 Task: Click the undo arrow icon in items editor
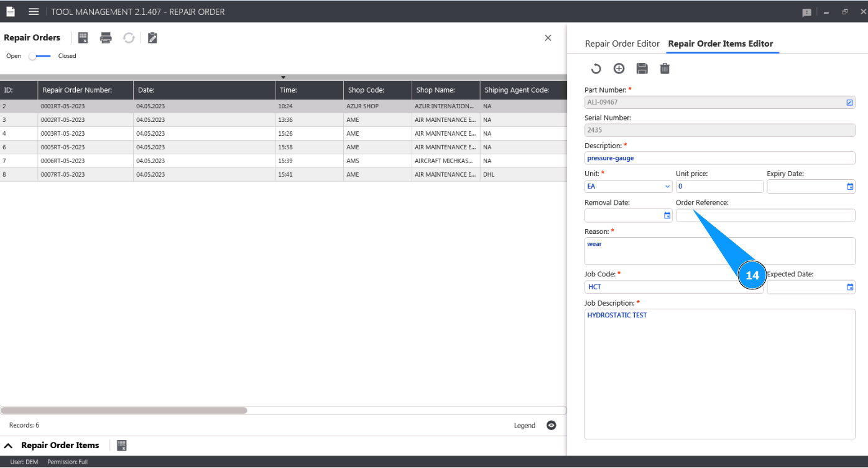[596, 68]
